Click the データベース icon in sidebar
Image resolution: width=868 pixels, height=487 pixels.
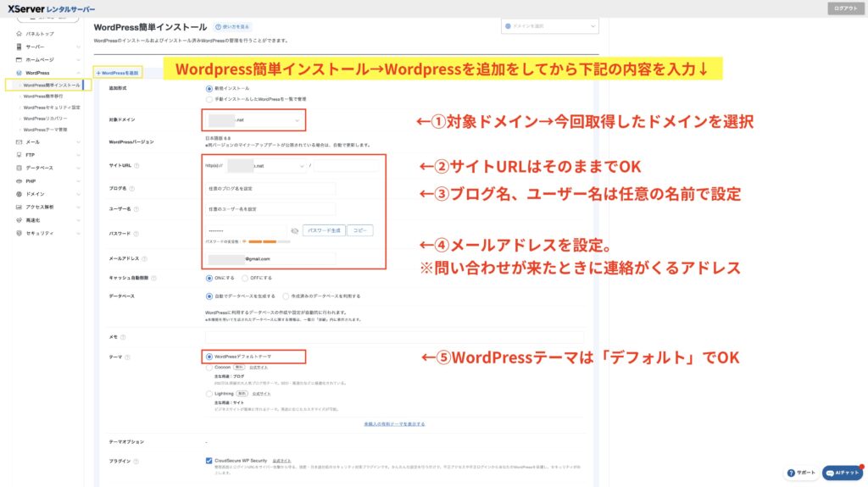coord(19,168)
